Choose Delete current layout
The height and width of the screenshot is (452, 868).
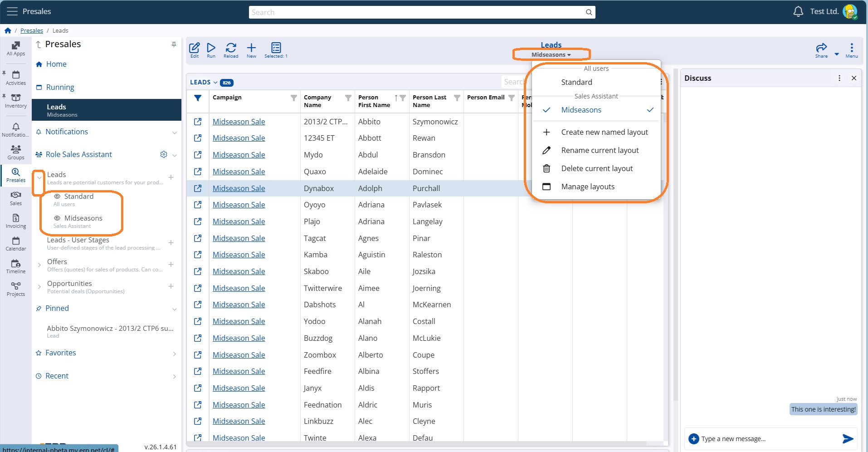[596, 168]
